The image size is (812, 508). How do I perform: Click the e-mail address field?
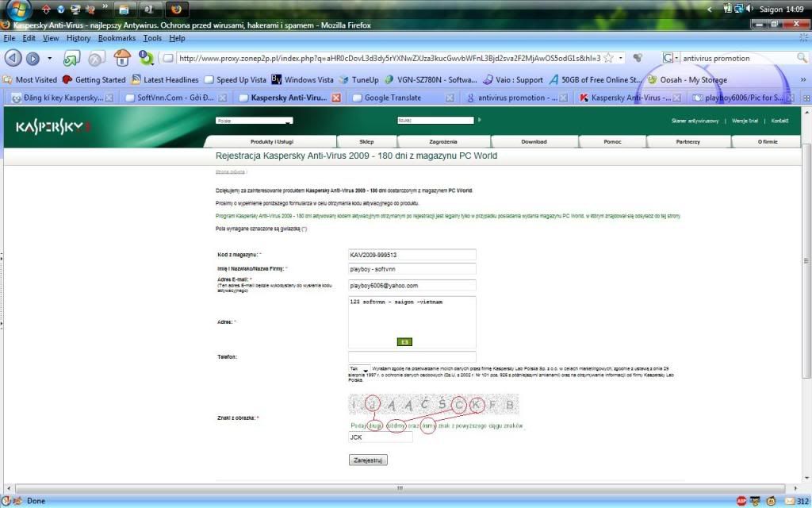(x=412, y=285)
